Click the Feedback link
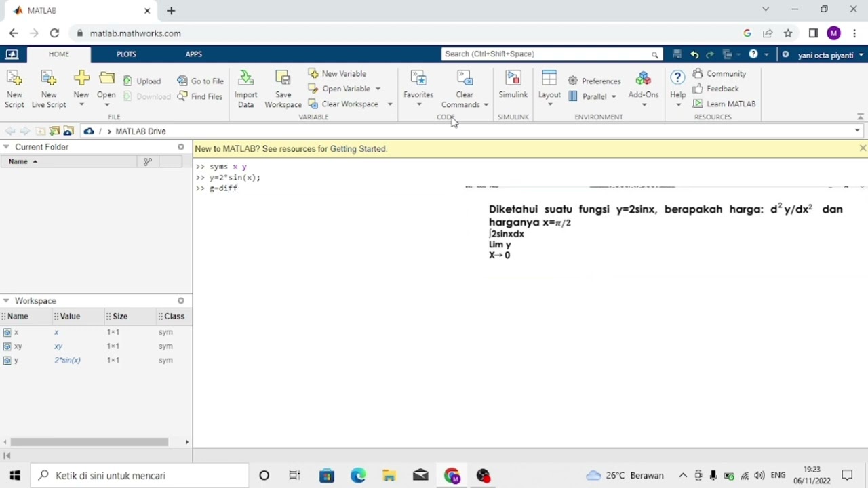Image resolution: width=868 pixels, height=488 pixels. tap(715, 89)
